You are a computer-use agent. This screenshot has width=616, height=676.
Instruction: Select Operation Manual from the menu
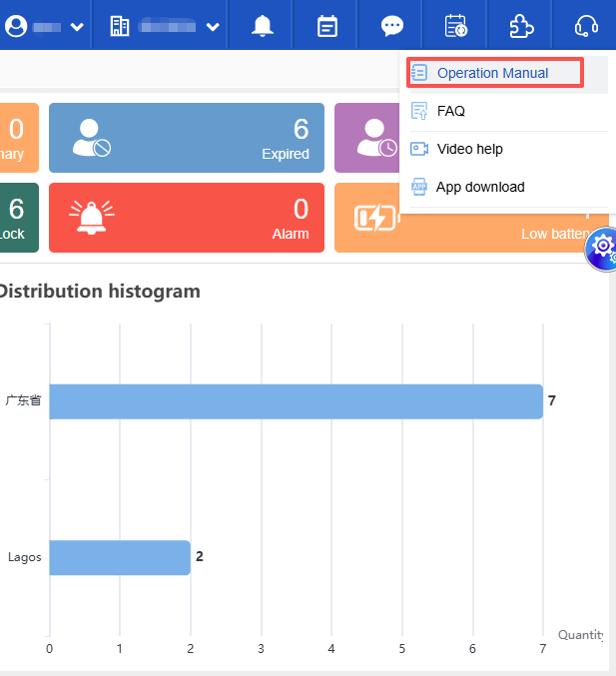point(492,73)
